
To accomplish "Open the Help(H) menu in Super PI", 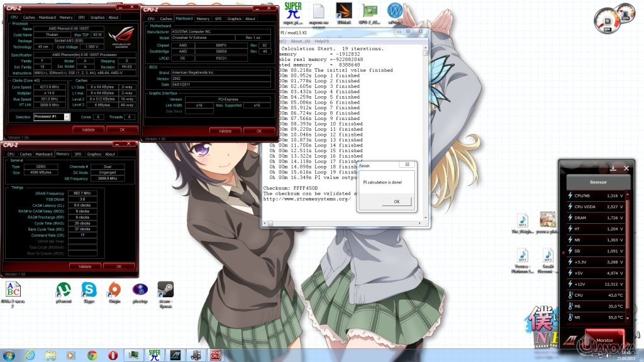I will tap(322, 41).
